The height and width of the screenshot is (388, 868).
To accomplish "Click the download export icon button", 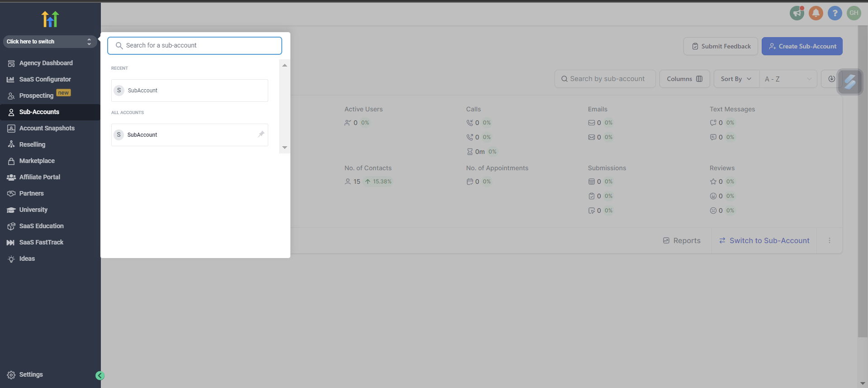I will tap(831, 79).
